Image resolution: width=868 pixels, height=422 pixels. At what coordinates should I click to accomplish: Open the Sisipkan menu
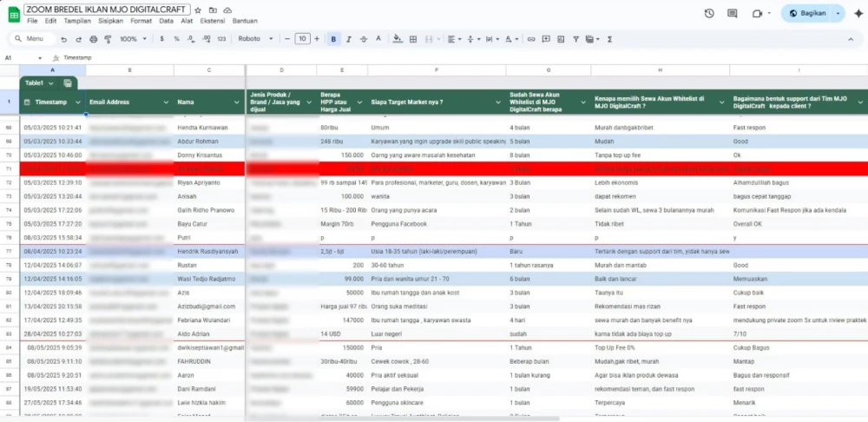pyautogui.click(x=111, y=21)
